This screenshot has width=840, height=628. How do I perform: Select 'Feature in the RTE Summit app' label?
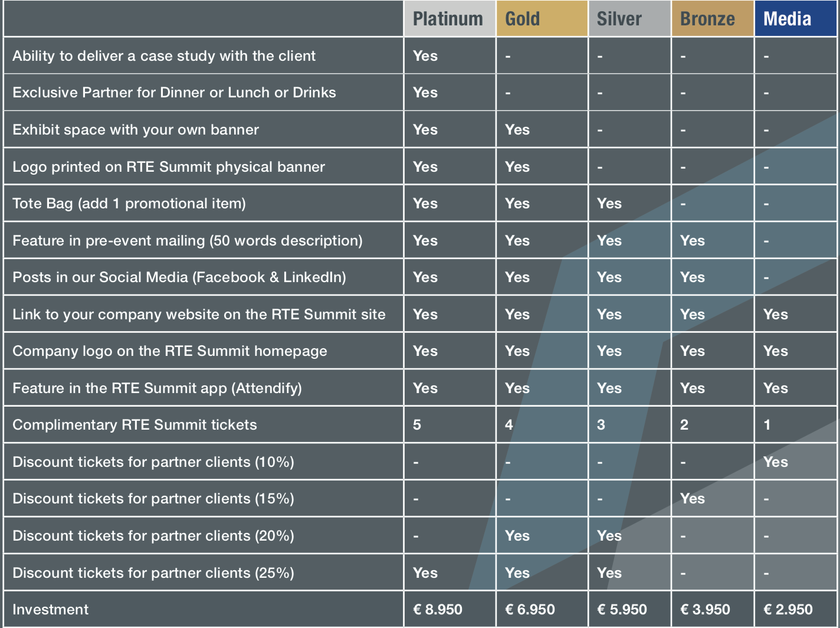157,388
